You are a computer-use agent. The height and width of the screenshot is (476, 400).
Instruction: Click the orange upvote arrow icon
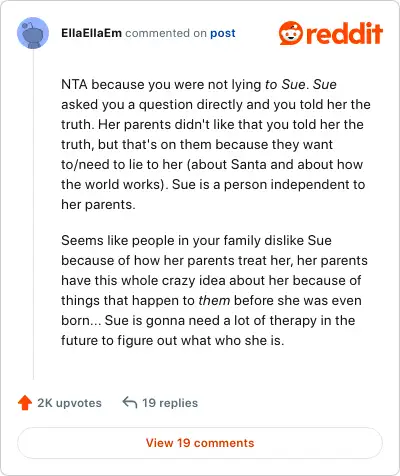click(x=25, y=403)
